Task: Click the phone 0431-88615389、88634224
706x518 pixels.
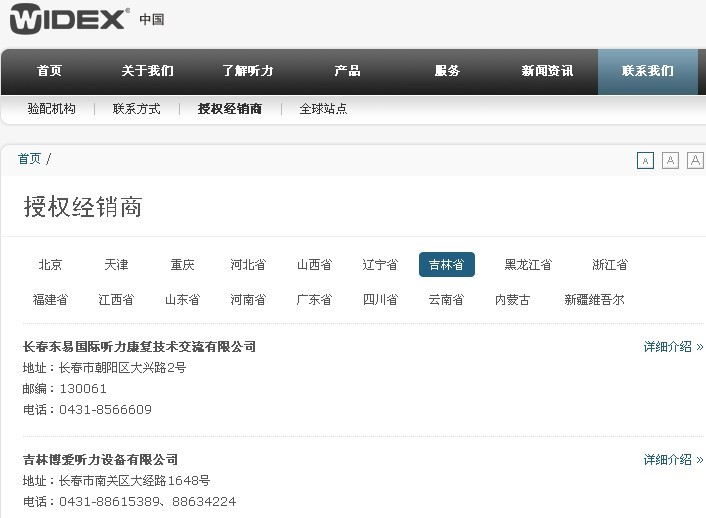Action: click(x=148, y=501)
